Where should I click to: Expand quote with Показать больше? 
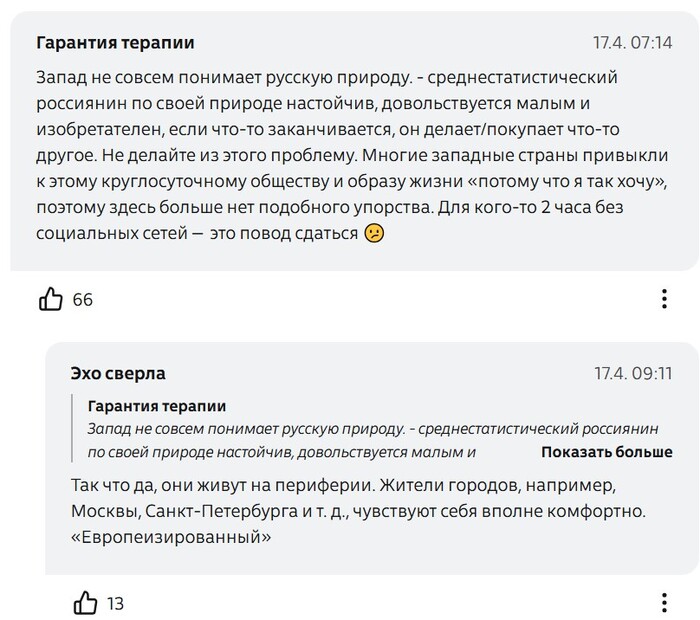[606, 452]
